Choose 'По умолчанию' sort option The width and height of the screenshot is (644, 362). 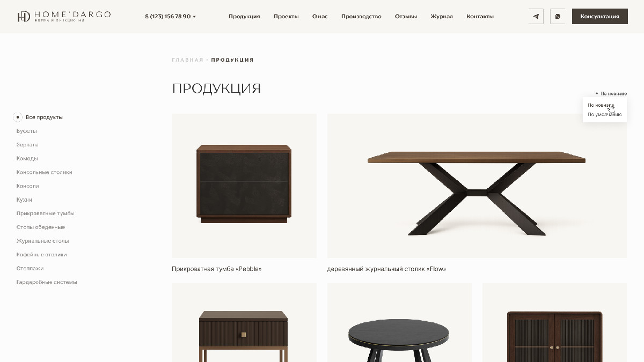pyautogui.click(x=604, y=114)
